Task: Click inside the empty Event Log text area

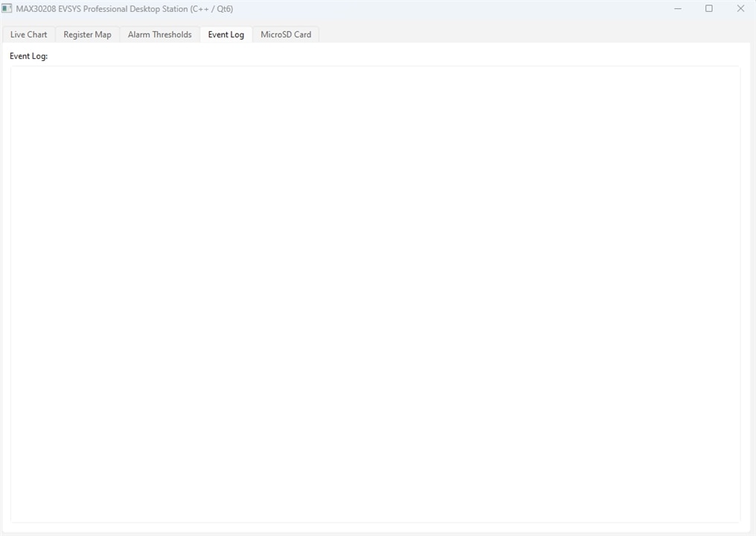Action: tap(375, 294)
